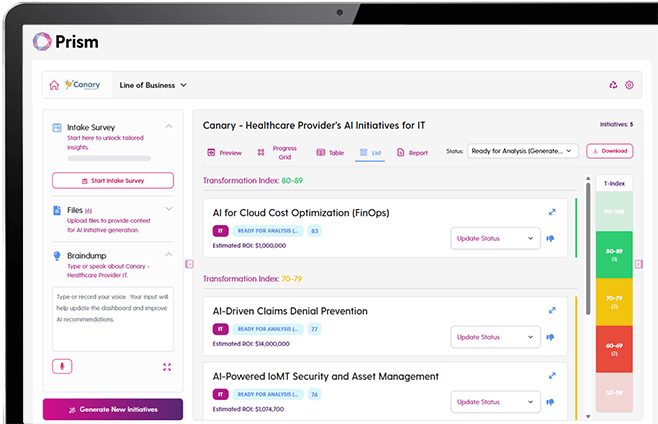Expand the AI for Cloud Cost Optimization card

tap(552, 212)
